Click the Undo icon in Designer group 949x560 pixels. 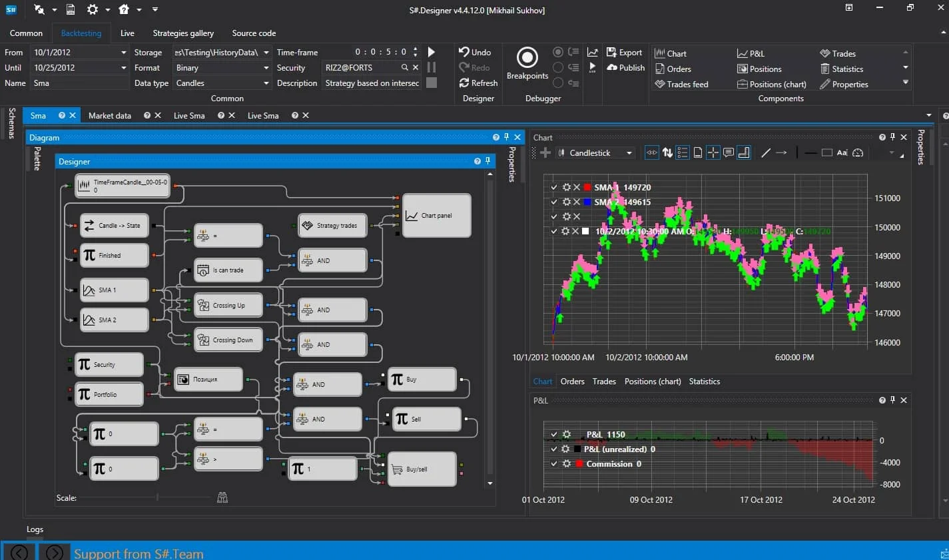464,52
